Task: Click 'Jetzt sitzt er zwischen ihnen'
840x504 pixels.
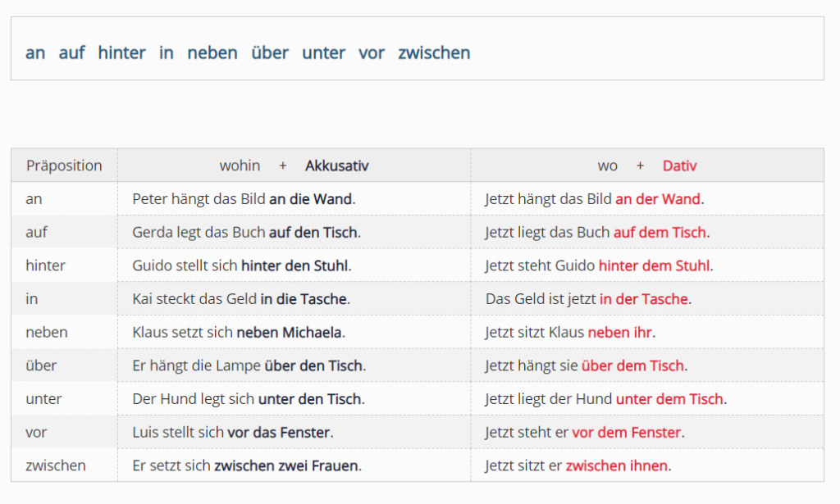Action: point(578,465)
